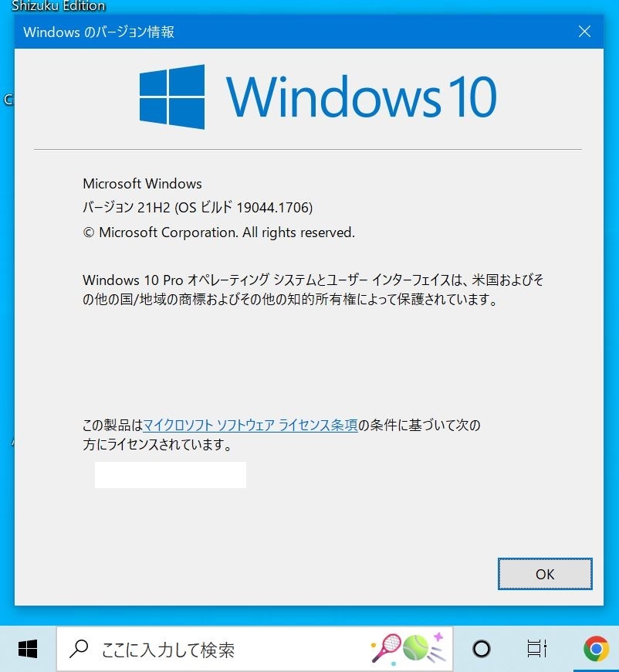Image resolution: width=619 pixels, height=672 pixels.
Task: Click the dialog title "Windows のバージョン情報"
Action: [99, 32]
